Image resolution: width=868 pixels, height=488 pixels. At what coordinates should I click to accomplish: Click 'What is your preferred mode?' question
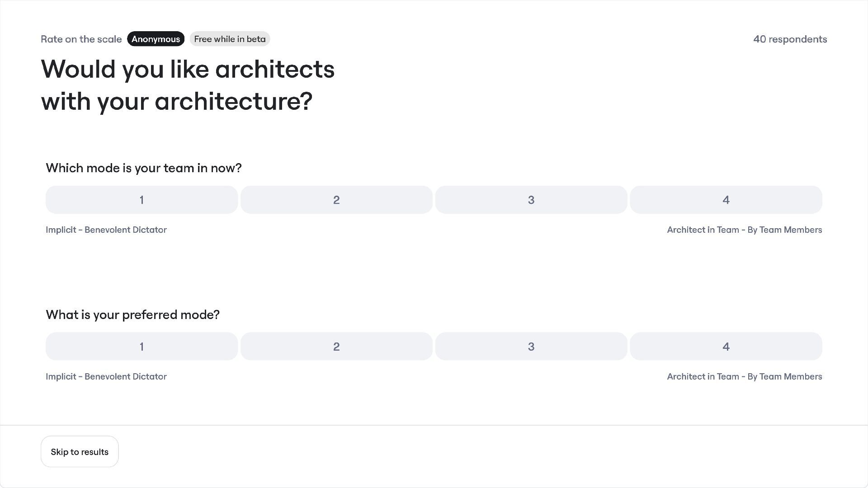132,315
